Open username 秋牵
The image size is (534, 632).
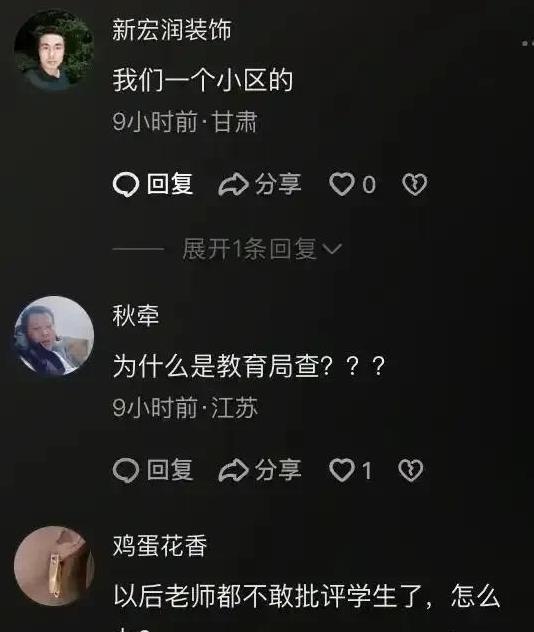(136, 316)
